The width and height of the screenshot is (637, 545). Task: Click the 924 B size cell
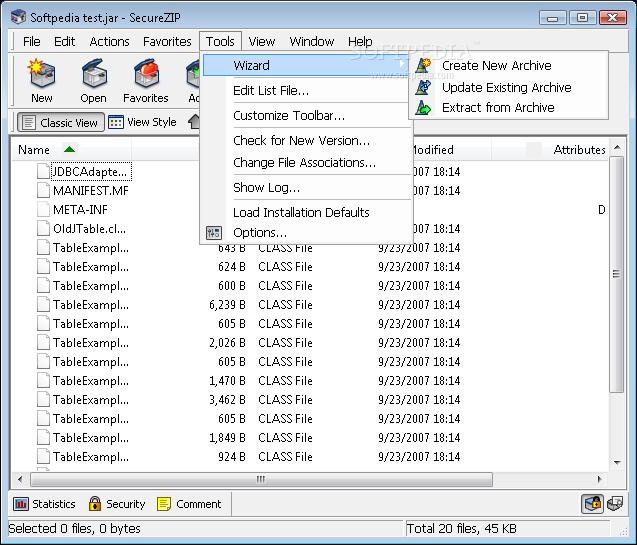pyautogui.click(x=232, y=457)
